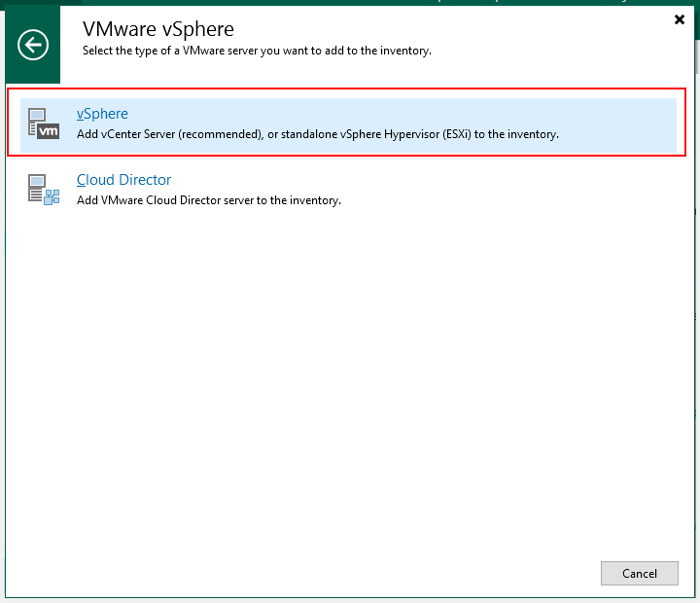This screenshot has width=700, height=603.
Task: Click the text "Add VMware Cloud Director server to the inventory."
Action: coord(209,200)
